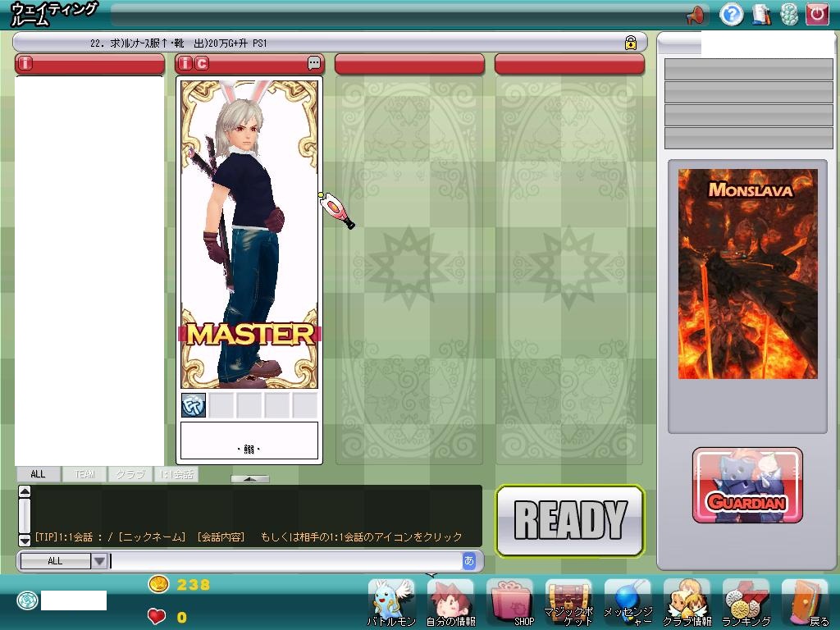840x630 pixels.
Task: Switch to the TEAM chat tab
Action: [84, 474]
